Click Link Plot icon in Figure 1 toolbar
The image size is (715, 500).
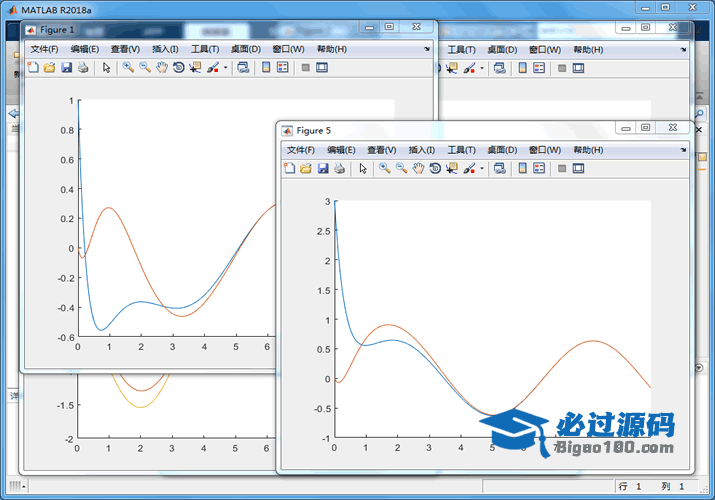click(x=244, y=67)
